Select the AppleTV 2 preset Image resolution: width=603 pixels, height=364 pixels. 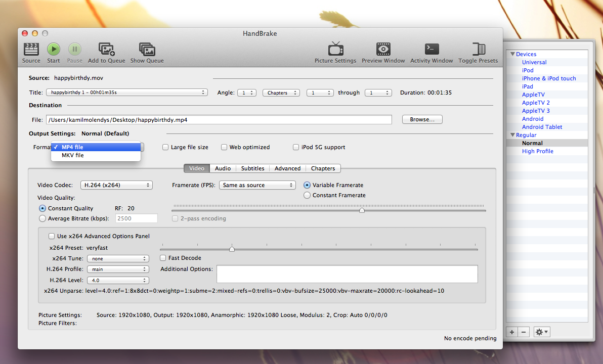point(536,103)
